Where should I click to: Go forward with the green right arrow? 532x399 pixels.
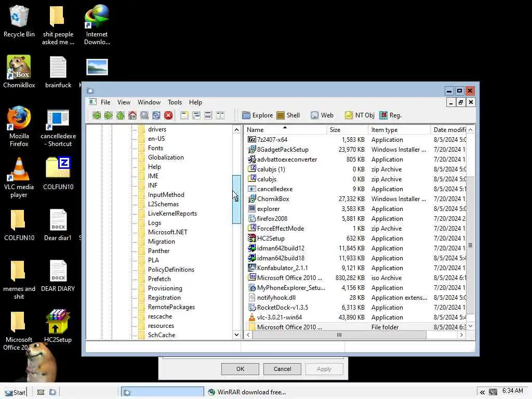108,115
